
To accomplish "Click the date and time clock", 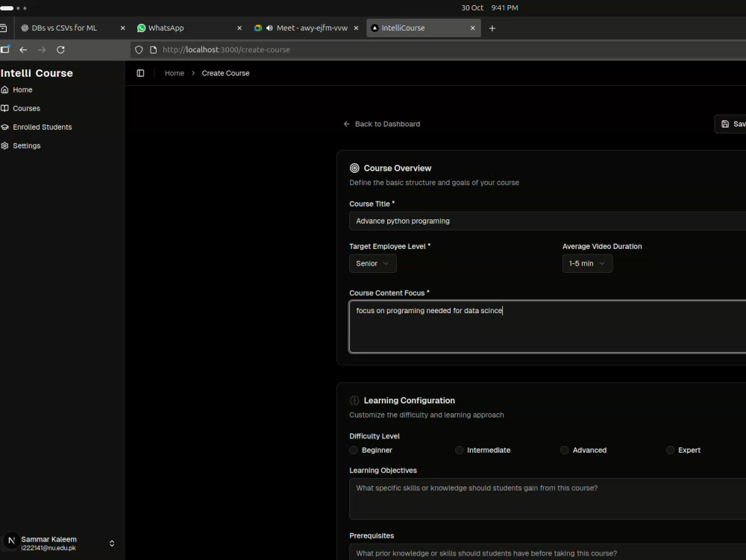I will tap(489, 7).
